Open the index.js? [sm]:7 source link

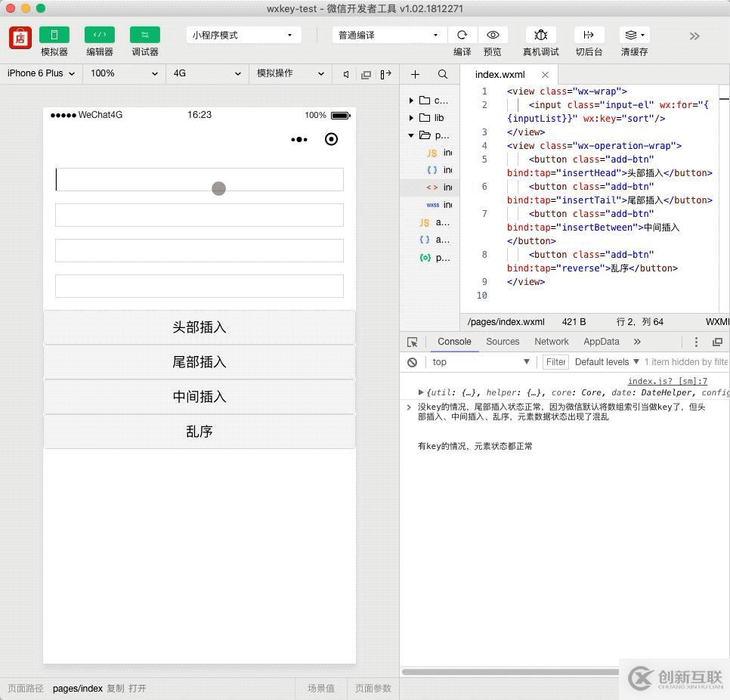tap(667, 381)
